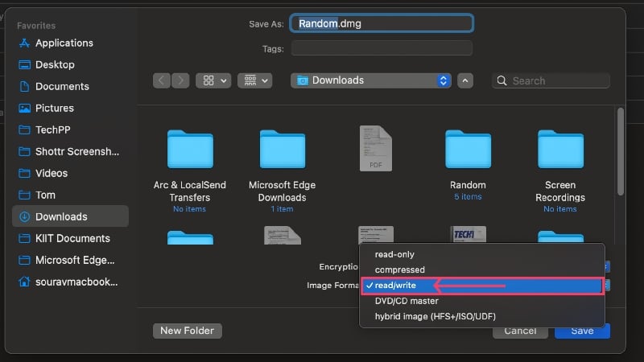Open the Downloads location popup
This screenshot has height=362, width=644.
371,80
